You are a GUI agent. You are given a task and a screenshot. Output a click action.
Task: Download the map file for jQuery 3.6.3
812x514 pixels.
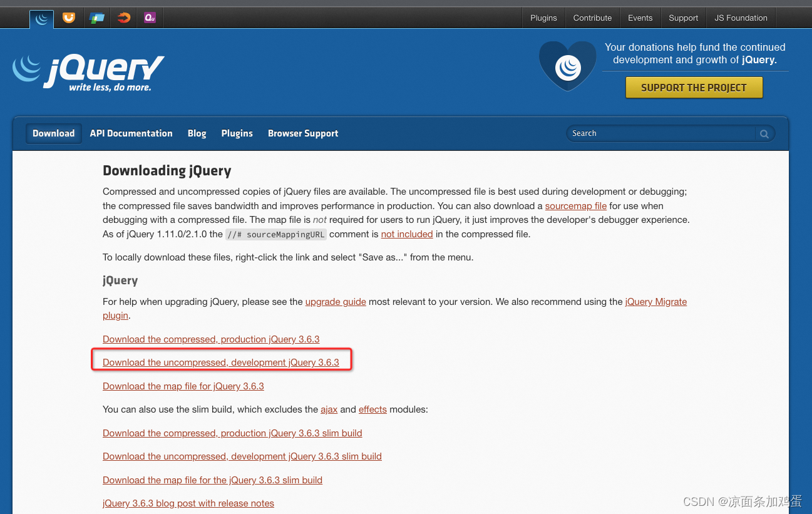pyautogui.click(x=183, y=386)
